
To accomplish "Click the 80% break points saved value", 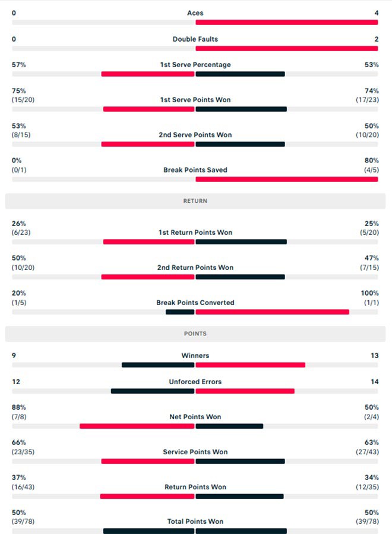I will pyautogui.click(x=371, y=161).
